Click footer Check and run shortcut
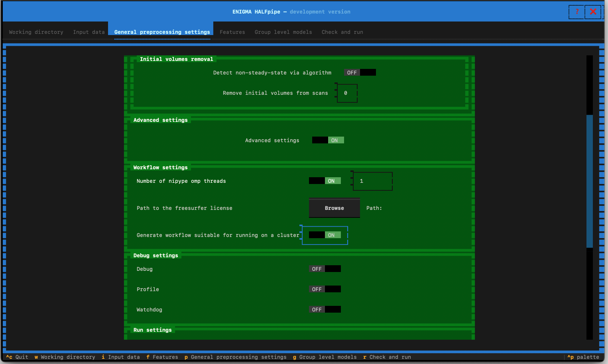The height and width of the screenshot is (364, 608). 387,357
